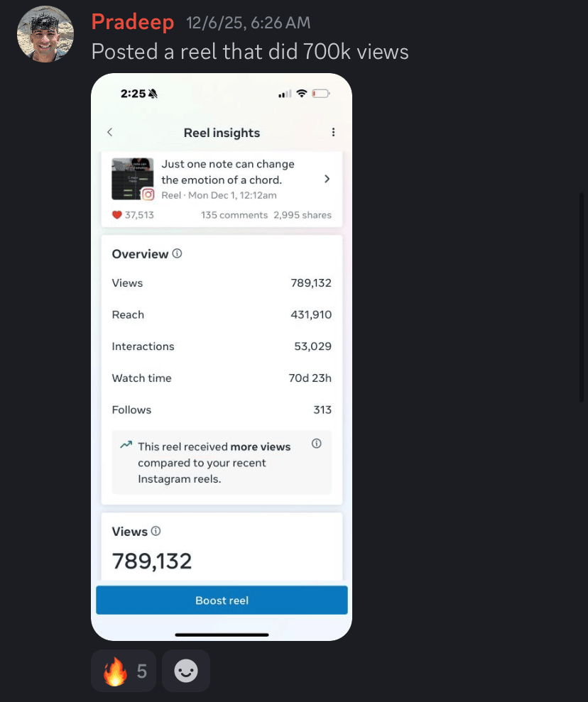
Task: Click the back arrow on Reel insights screen
Action: 110,132
